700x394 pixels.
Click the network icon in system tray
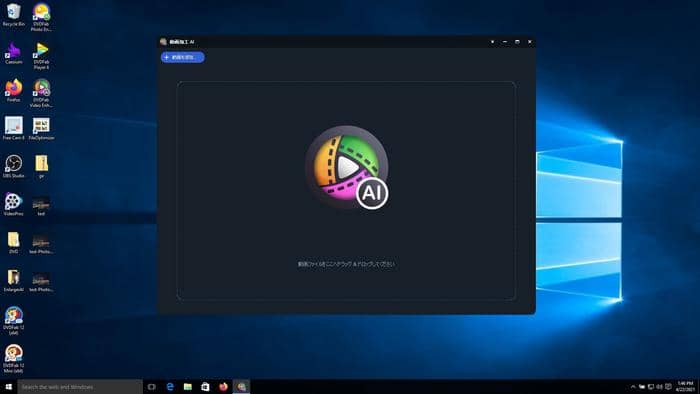tap(651, 387)
